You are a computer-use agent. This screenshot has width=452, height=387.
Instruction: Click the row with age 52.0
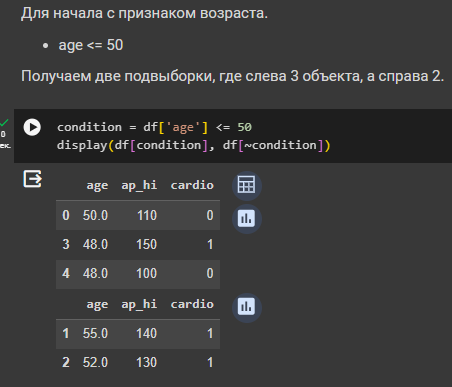click(138, 362)
